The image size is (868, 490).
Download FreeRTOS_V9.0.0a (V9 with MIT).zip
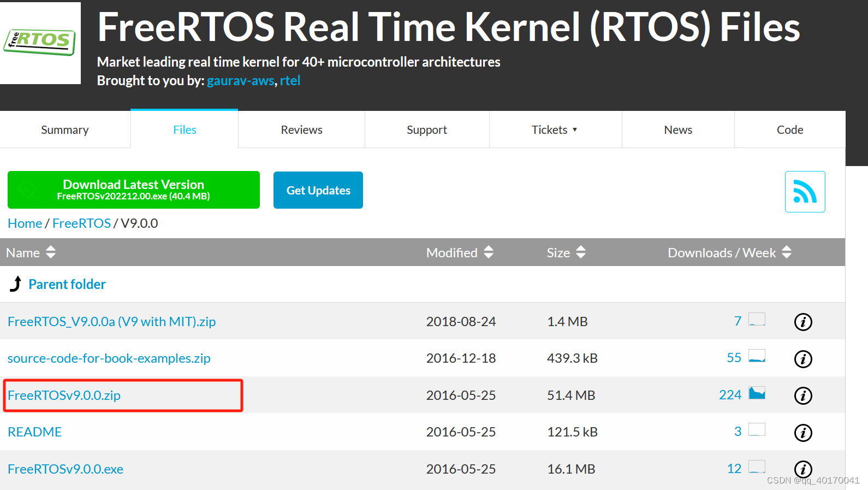click(112, 322)
